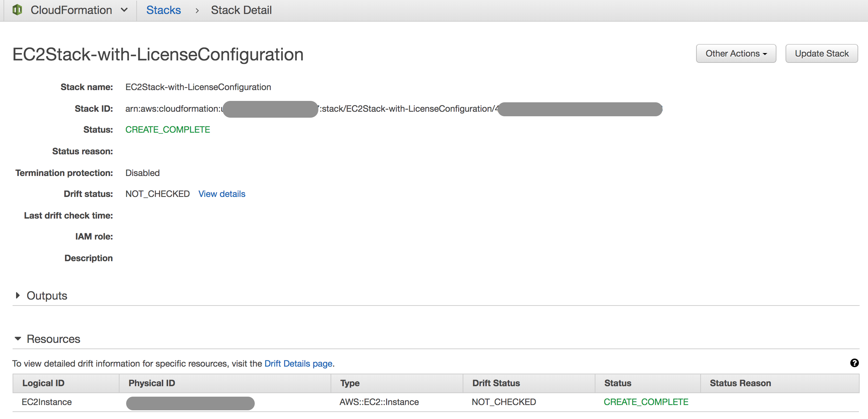Click the Type column header

pos(350,383)
